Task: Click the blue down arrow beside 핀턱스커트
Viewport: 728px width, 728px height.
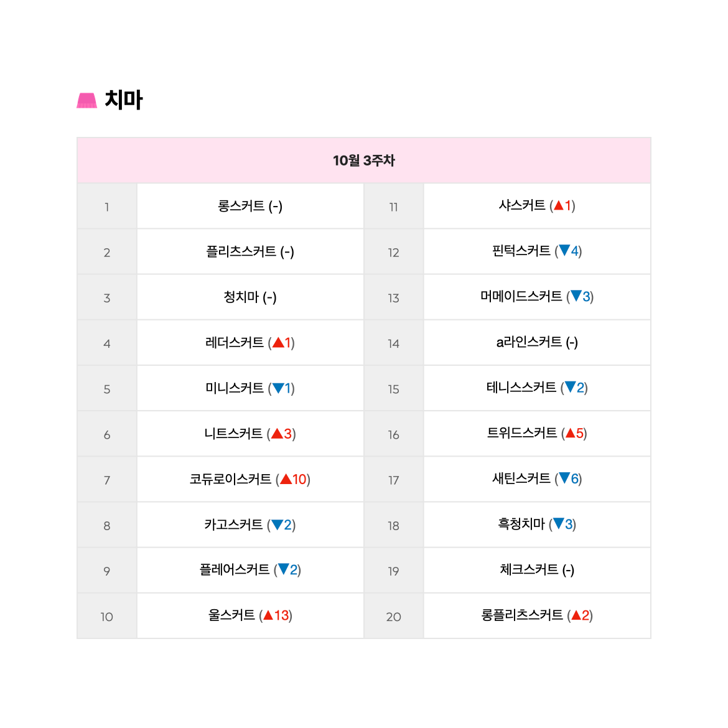Action: point(564,251)
